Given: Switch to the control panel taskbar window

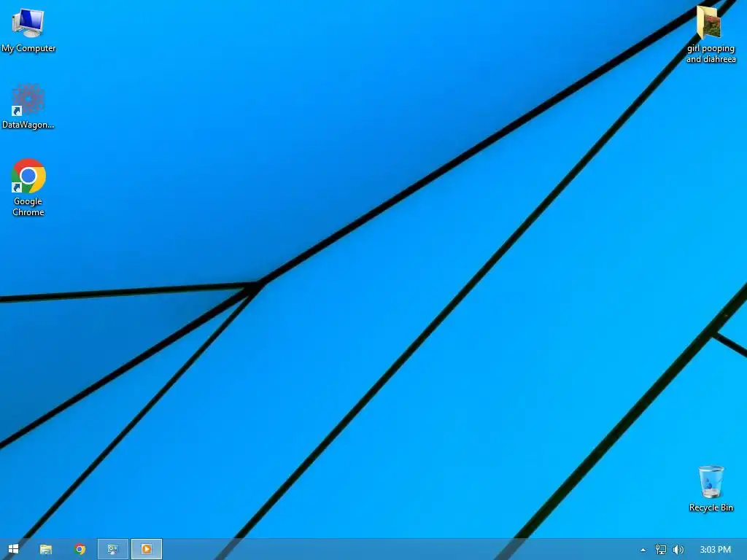Looking at the screenshot, I should 113,549.
